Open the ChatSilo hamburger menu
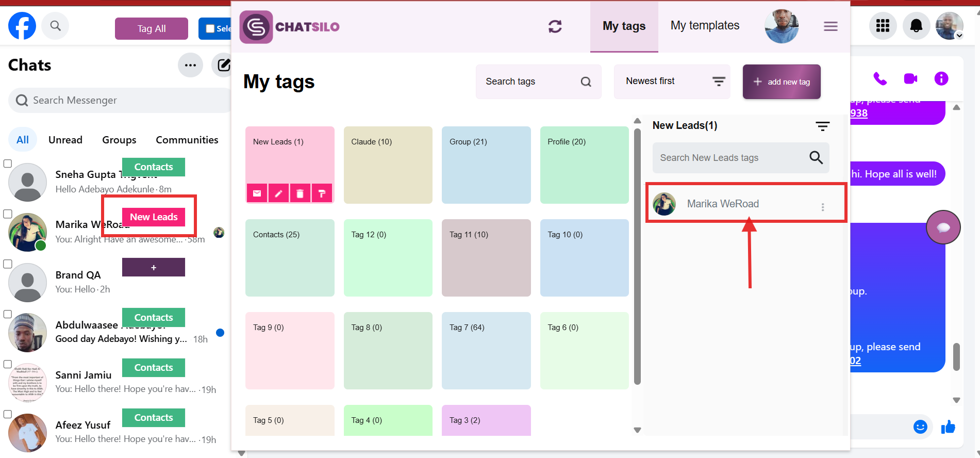Image resolution: width=980 pixels, height=458 pixels. point(830,26)
